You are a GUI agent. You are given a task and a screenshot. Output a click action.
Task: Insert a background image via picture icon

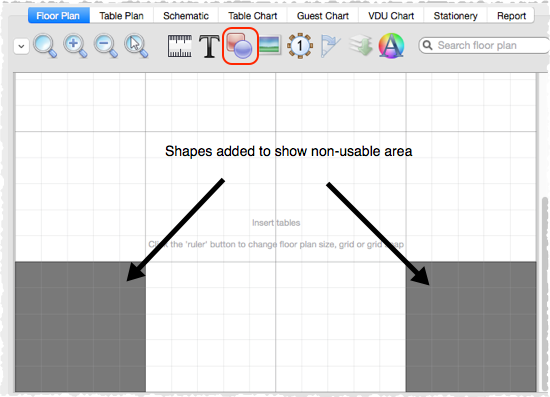(x=269, y=45)
